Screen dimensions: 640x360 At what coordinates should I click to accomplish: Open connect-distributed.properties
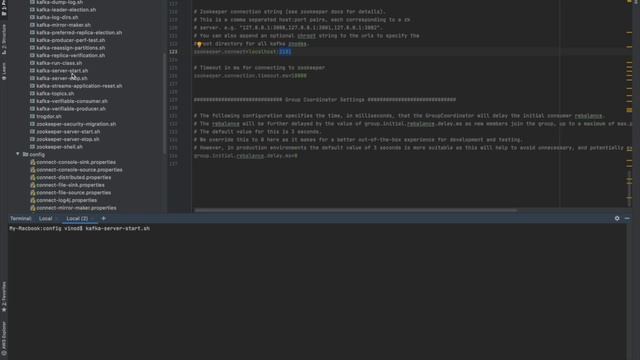click(x=73, y=178)
